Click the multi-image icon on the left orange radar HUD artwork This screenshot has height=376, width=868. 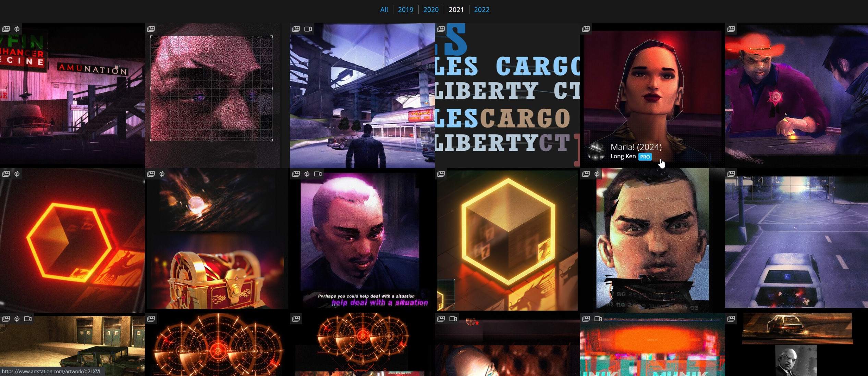click(x=151, y=319)
